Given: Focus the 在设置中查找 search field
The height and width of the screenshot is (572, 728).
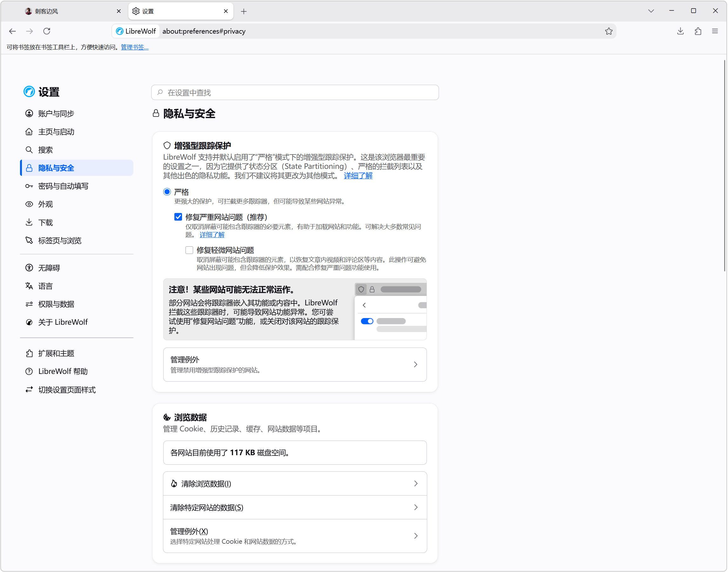Looking at the screenshot, I should [x=295, y=92].
